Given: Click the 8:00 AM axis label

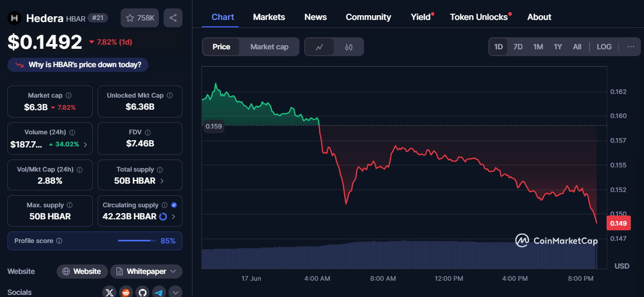Looking at the screenshot, I should coord(383,279).
